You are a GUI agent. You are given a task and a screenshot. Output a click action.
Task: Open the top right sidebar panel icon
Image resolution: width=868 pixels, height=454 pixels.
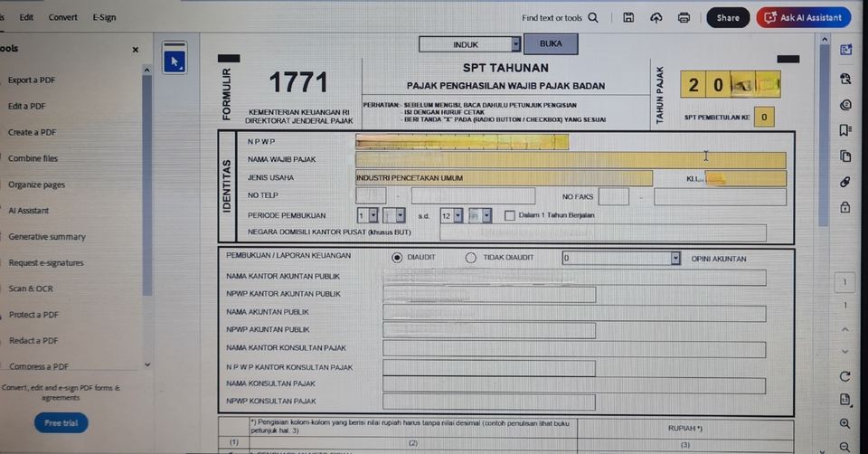(845, 51)
